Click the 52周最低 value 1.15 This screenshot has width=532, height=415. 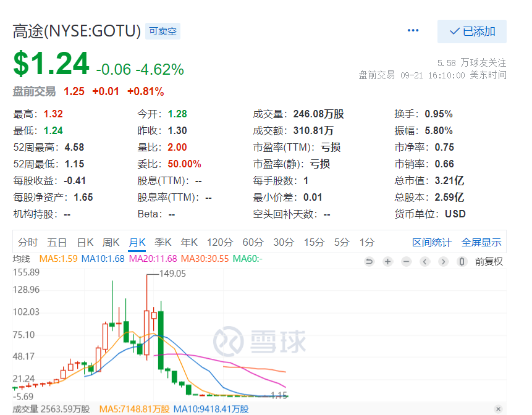74,164
